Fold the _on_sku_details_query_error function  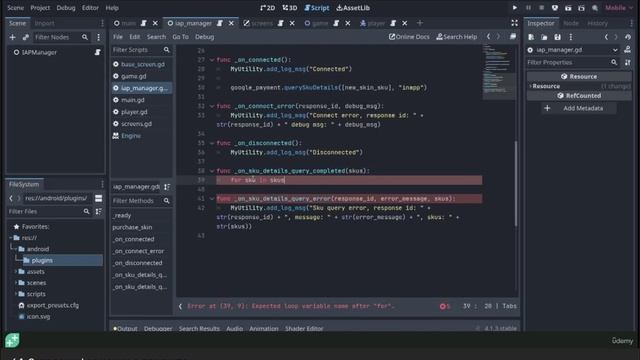click(x=212, y=199)
